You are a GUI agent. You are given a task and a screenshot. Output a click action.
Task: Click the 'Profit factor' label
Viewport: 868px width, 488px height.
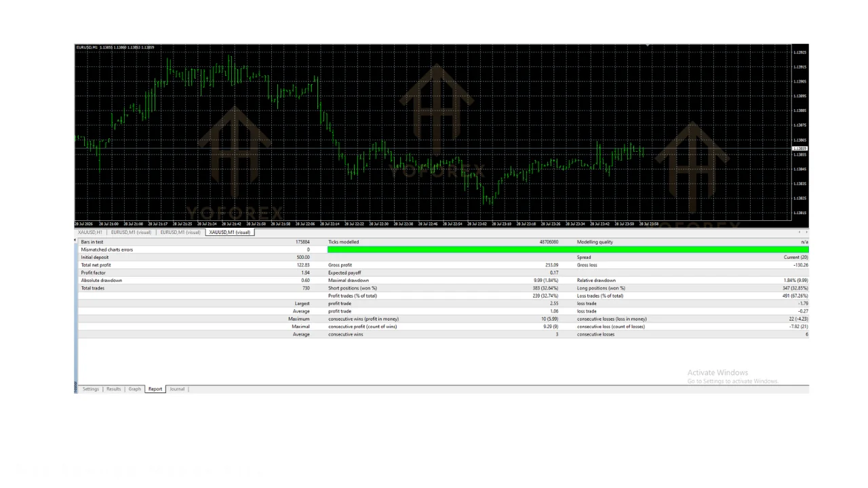point(94,272)
